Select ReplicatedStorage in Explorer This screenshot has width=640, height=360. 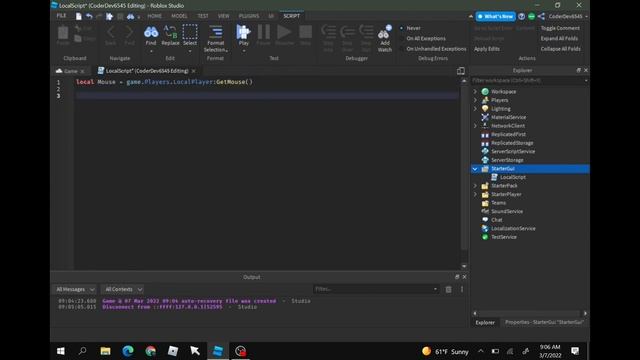(512, 143)
